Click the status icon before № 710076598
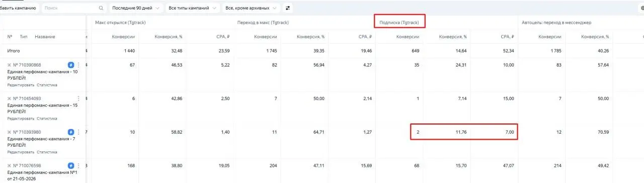 coord(9,165)
